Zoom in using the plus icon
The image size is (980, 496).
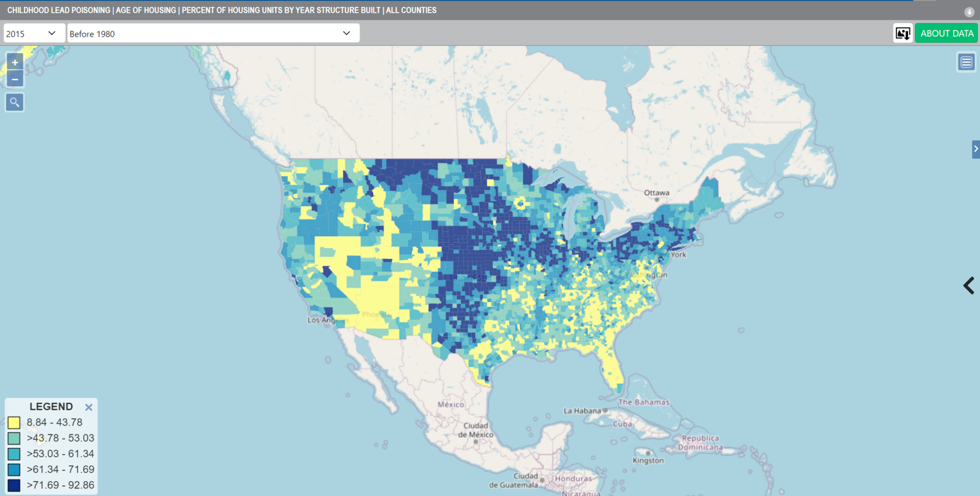pyautogui.click(x=14, y=62)
